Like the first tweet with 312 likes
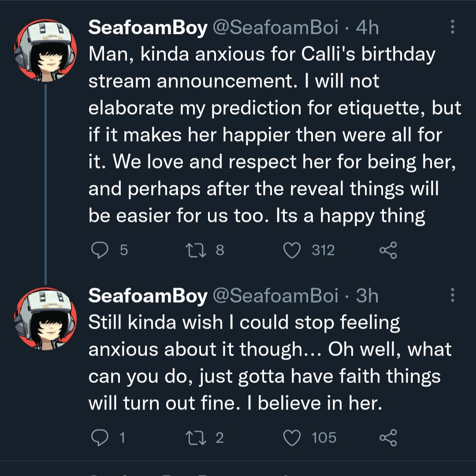476x476 pixels. pyautogui.click(x=291, y=250)
